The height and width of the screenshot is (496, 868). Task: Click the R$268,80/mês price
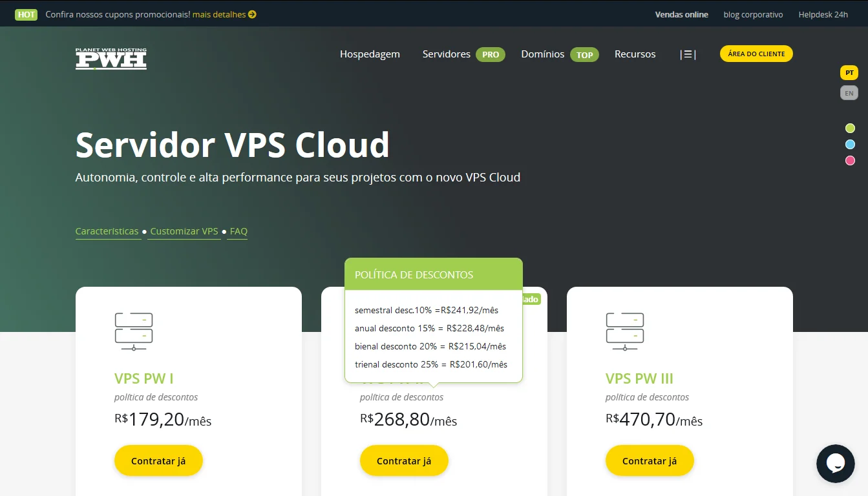click(408, 420)
